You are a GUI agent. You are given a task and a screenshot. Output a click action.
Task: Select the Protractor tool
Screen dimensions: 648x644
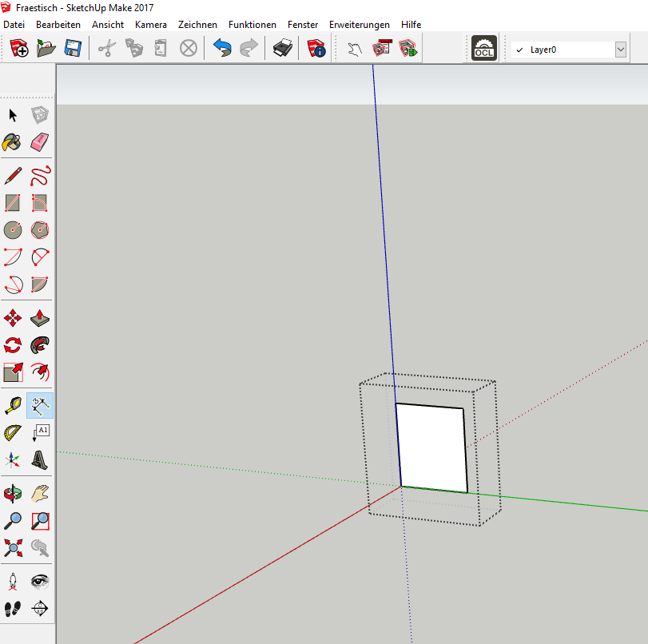[x=13, y=433]
